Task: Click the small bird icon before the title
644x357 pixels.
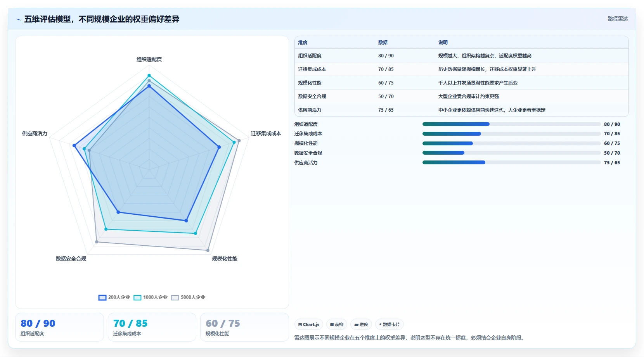Action: tap(18, 19)
